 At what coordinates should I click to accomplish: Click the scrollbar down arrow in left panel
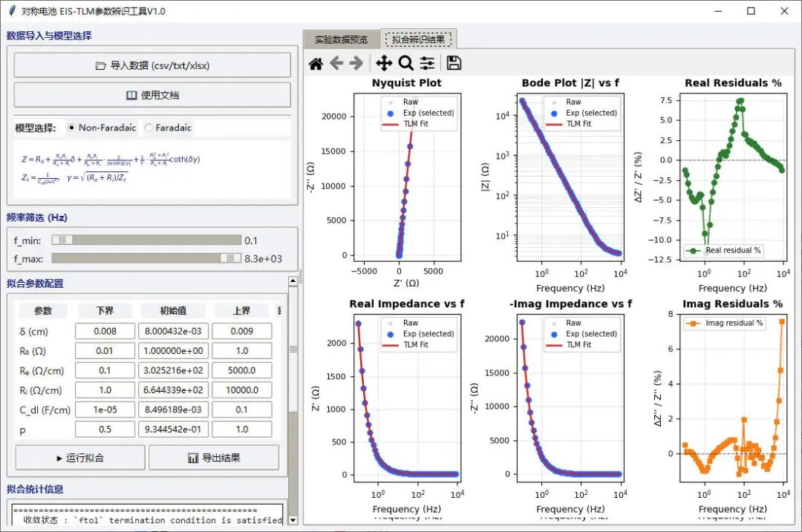point(293,520)
